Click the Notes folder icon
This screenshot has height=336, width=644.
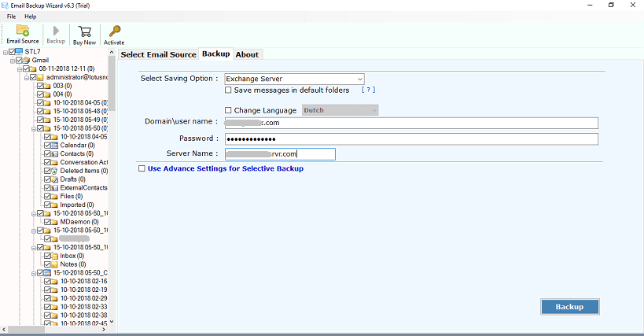54,264
